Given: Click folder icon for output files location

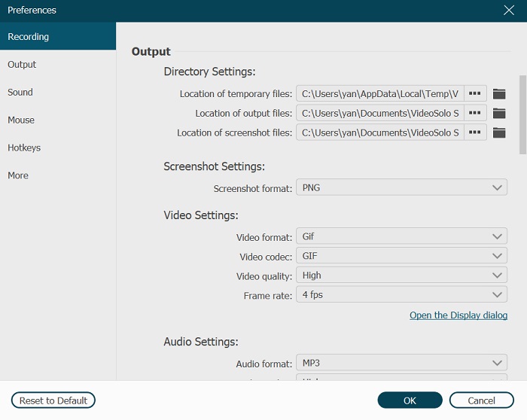Looking at the screenshot, I should point(499,114).
